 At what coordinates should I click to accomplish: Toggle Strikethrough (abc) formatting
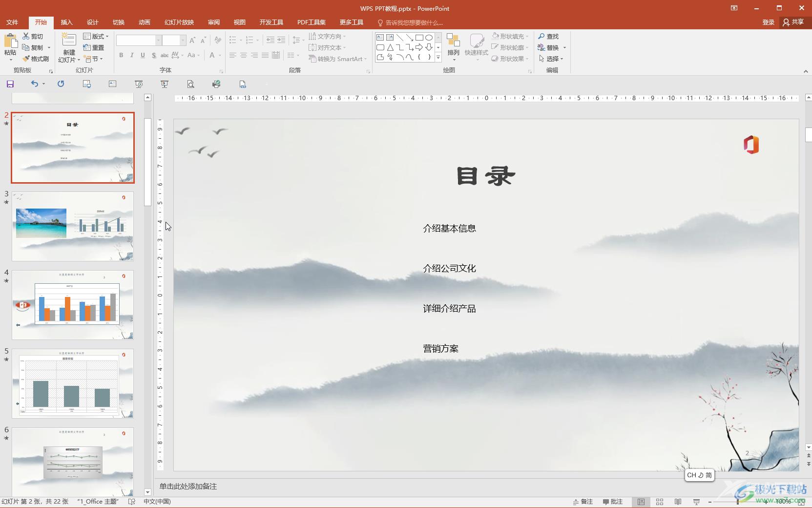pos(165,55)
